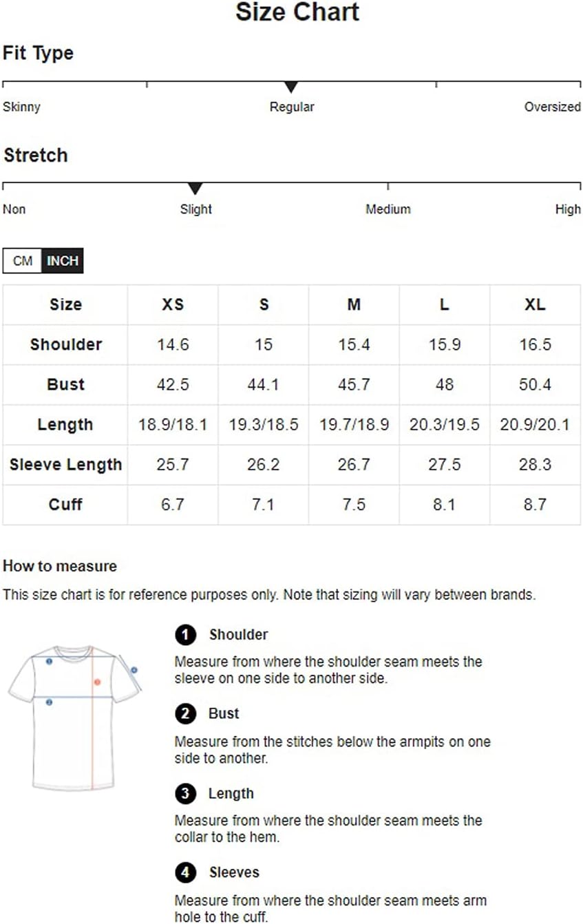Click the number 2 Bust icon
The height and width of the screenshot is (924, 583).
pyautogui.click(x=185, y=714)
